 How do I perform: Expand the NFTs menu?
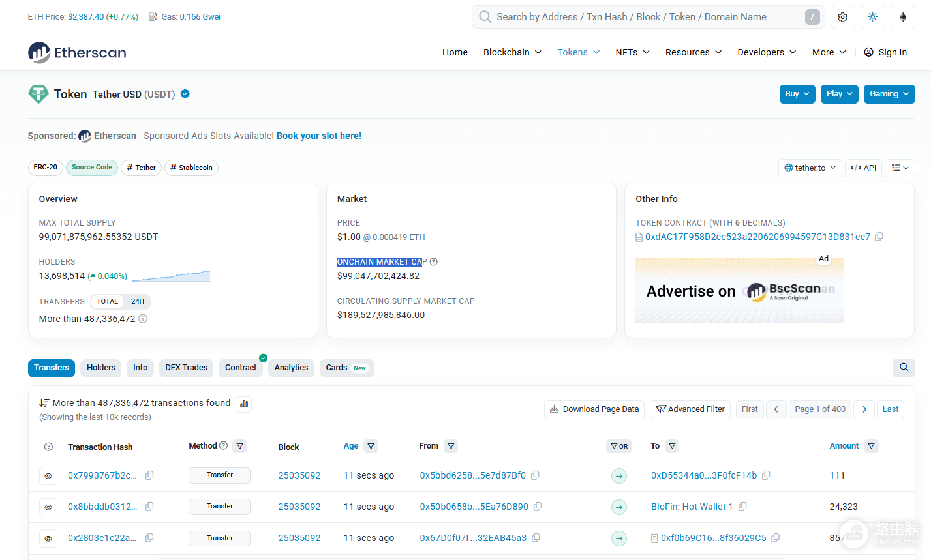point(632,52)
